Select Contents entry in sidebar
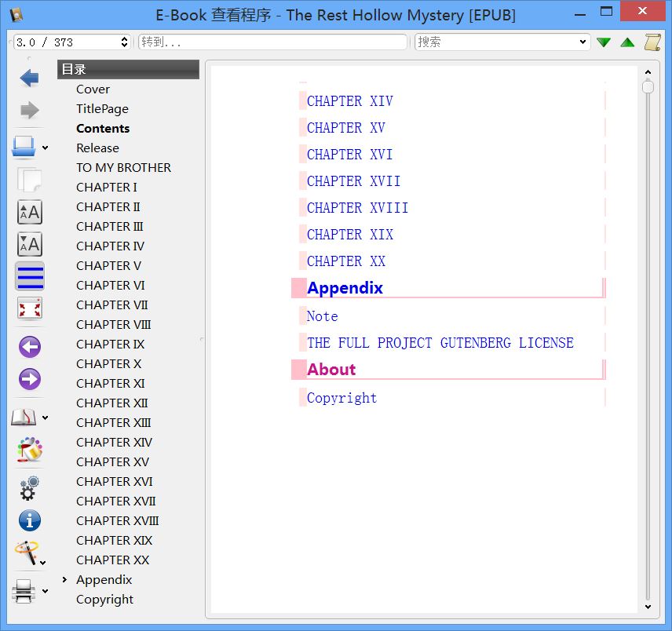 (x=102, y=129)
